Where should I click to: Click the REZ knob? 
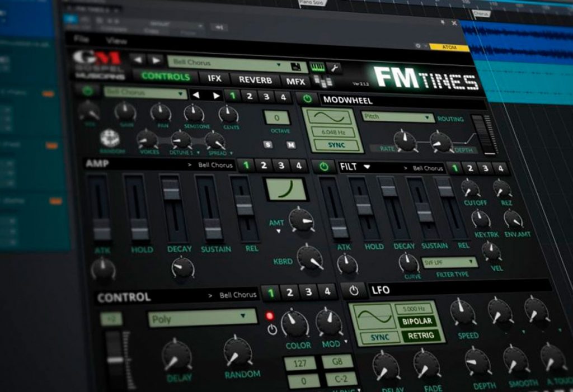(502, 189)
